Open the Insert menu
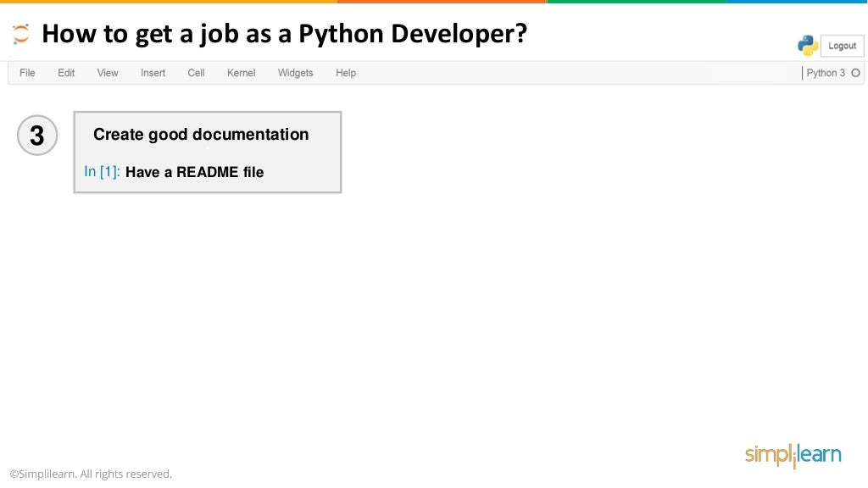Screen dimensions: 868x488 point(153,73)
